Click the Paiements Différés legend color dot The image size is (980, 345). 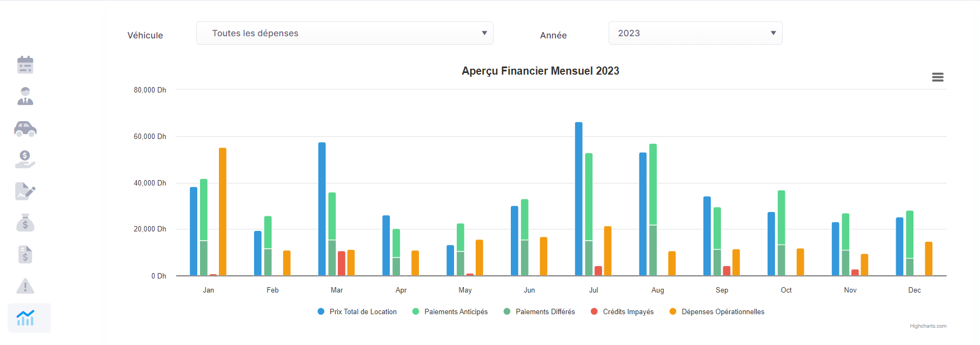point(507,311)
